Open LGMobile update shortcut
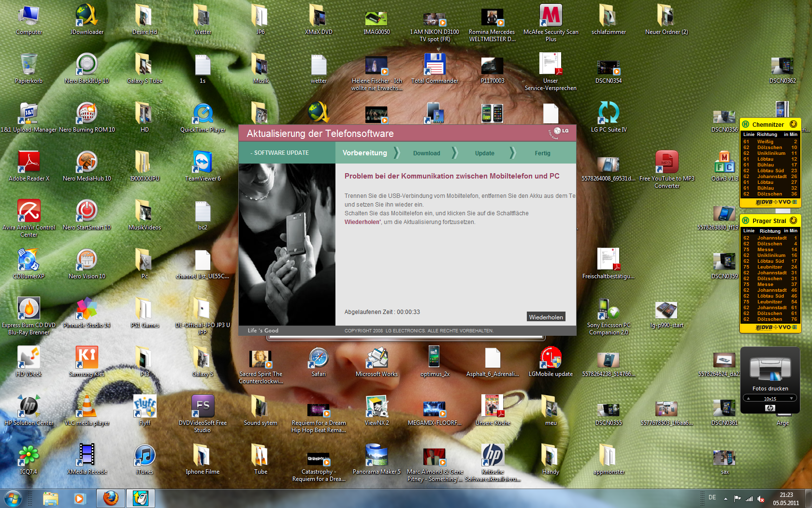 pos(551,361)
